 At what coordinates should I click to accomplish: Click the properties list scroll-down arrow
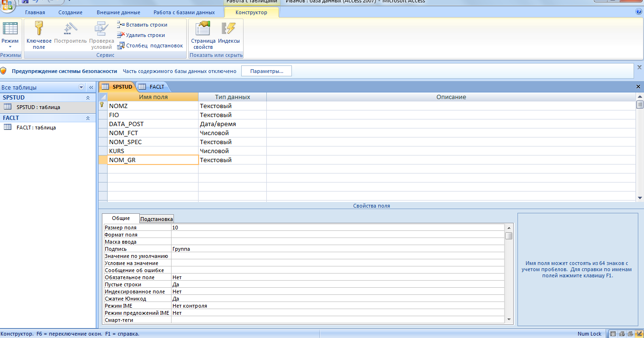[509, 320]
